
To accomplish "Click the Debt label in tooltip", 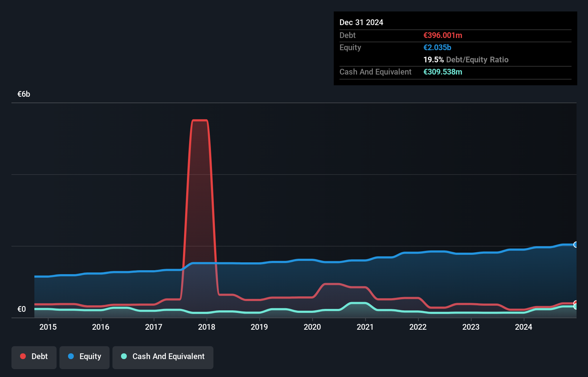I will [347, 35].
